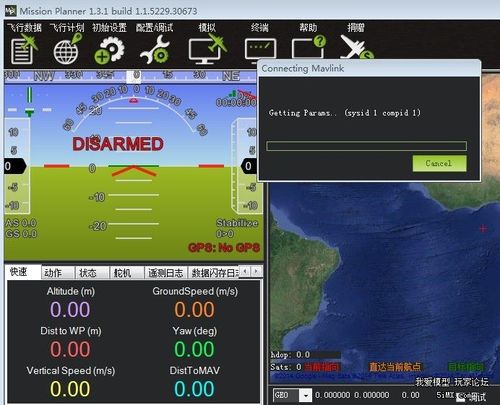Screen dimensions: 500x405
Task: Click the 直达当前航点 map label
Action: pos(395,367)
